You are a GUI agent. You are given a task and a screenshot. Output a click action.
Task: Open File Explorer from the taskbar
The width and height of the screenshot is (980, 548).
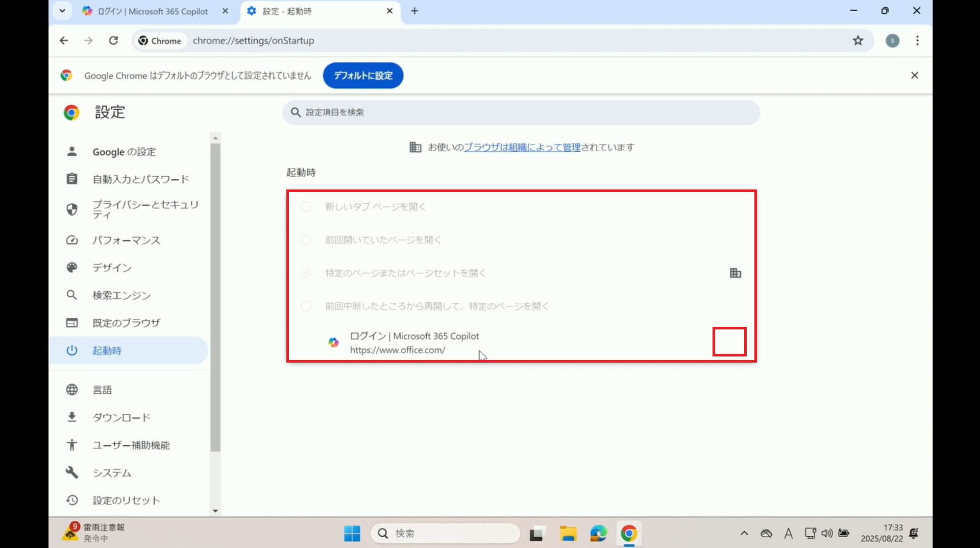pyautogui.click(x=568, y=534)
